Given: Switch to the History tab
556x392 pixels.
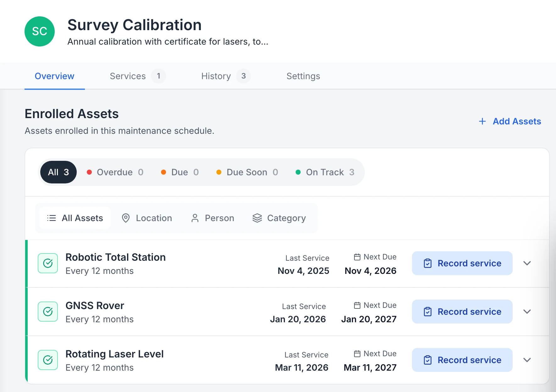Looking at the screenshot, I should [226, 76].
